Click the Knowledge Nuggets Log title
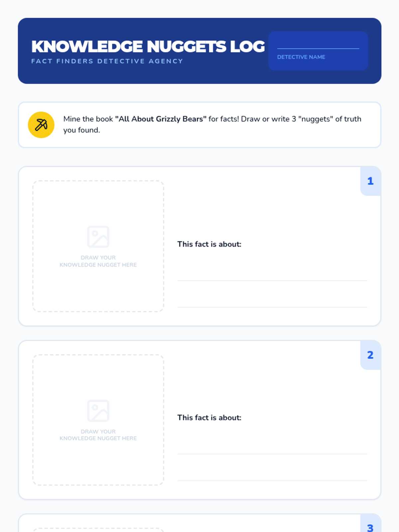399x532 pixels. (x=148, y=47)
